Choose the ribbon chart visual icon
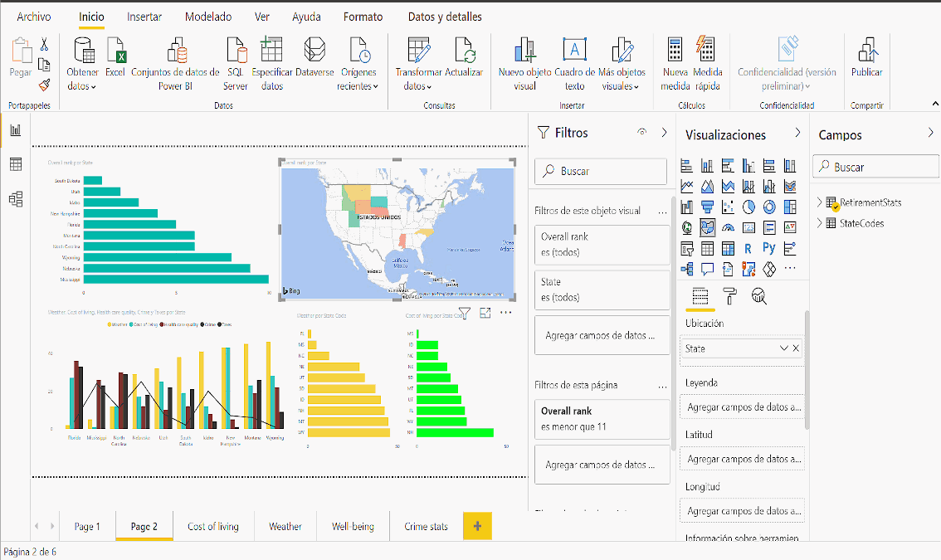Screen dimensions: 941x560 pyautogui.click(x=790, y=187)
